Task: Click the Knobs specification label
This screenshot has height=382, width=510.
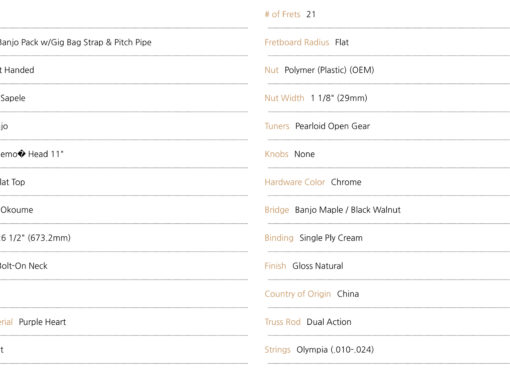Action: coord(276,154)
